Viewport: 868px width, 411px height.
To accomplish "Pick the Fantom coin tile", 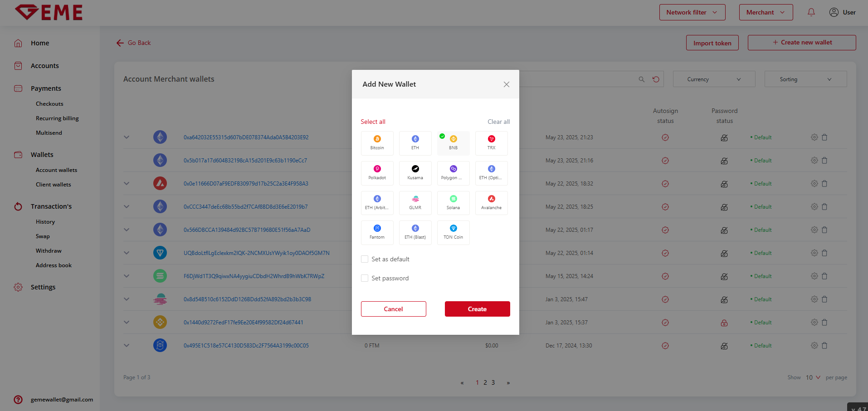I will coord(377,232).
